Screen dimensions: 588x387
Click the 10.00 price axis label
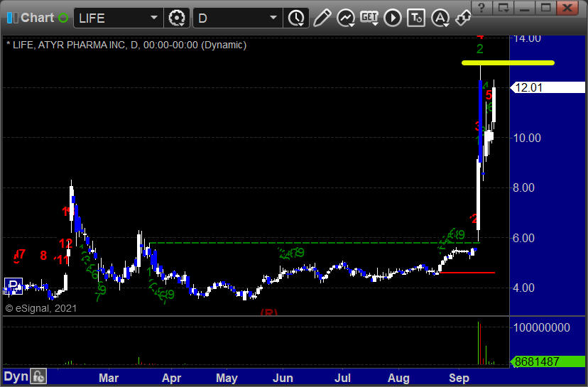[x=527, y=138]
